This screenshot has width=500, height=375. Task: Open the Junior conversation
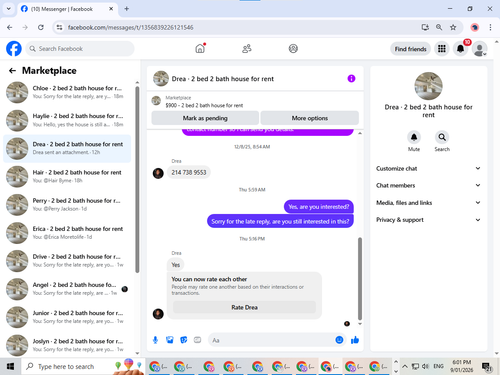(67, 317)
